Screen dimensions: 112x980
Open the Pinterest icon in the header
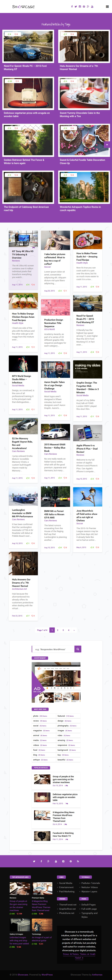click(84, 6)
